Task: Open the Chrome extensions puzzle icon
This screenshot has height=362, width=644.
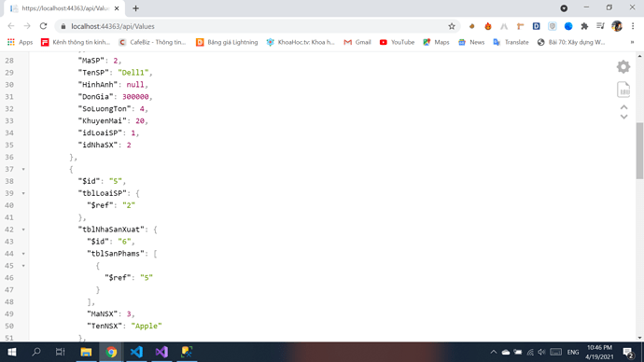Action: click(584, 26)
